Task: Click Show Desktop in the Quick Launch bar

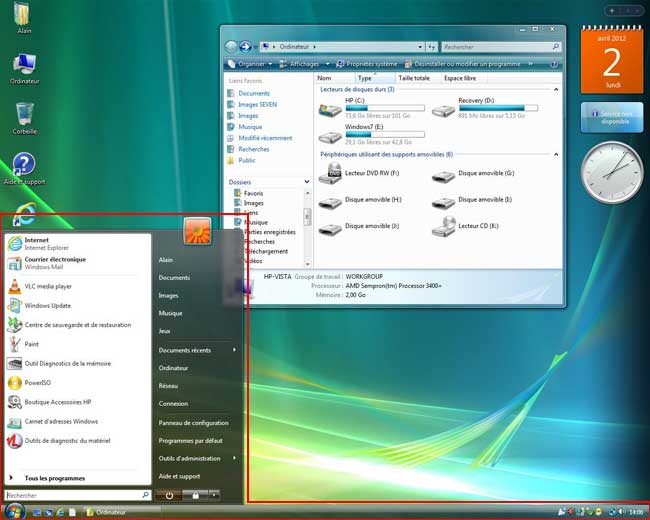Action: click(36, 513)
